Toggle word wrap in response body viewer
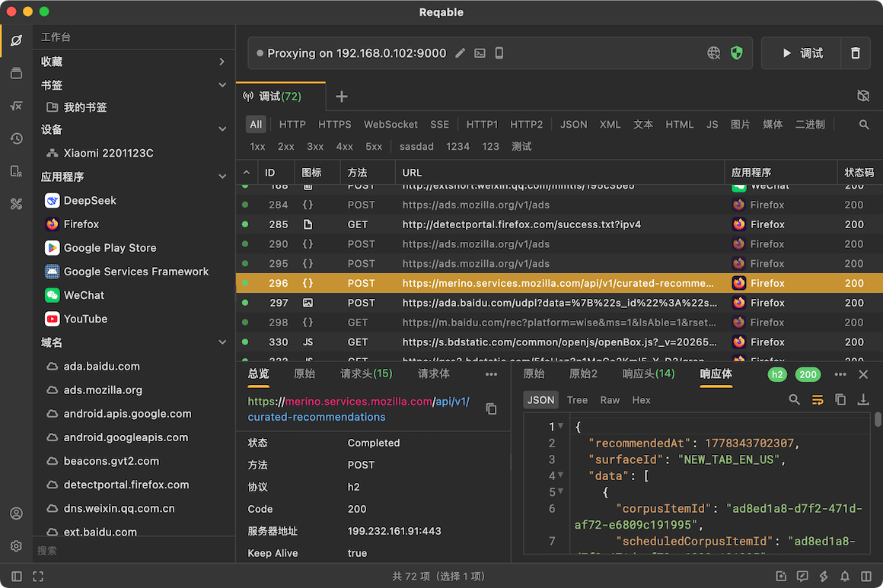 [x=817, y=399]
